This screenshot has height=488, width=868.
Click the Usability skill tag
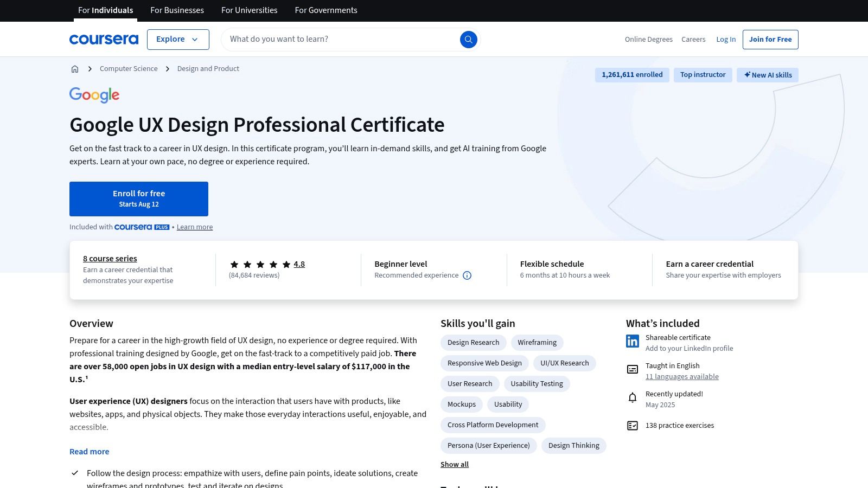(x=508, y=404)
